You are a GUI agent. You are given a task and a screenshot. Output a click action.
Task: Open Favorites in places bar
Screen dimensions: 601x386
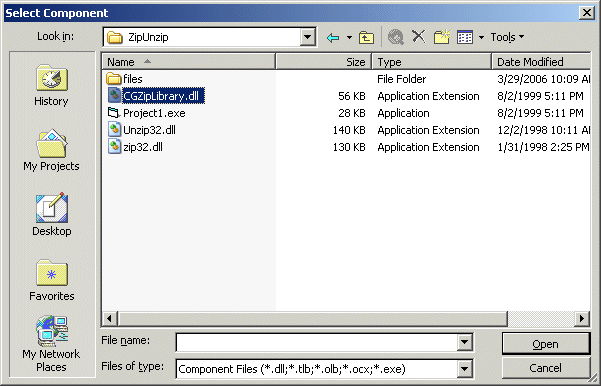coord(51,280)
